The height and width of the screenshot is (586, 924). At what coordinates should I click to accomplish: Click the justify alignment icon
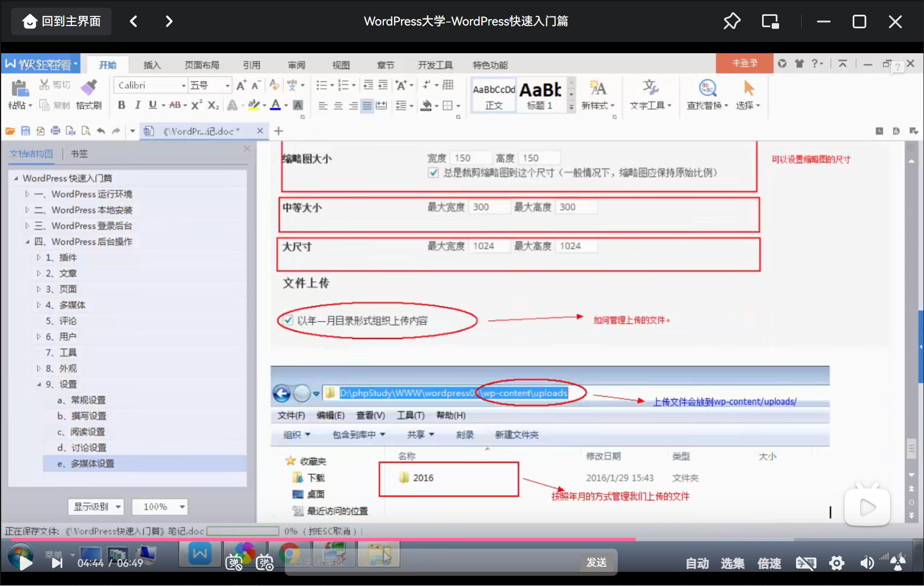click(367, 105)
